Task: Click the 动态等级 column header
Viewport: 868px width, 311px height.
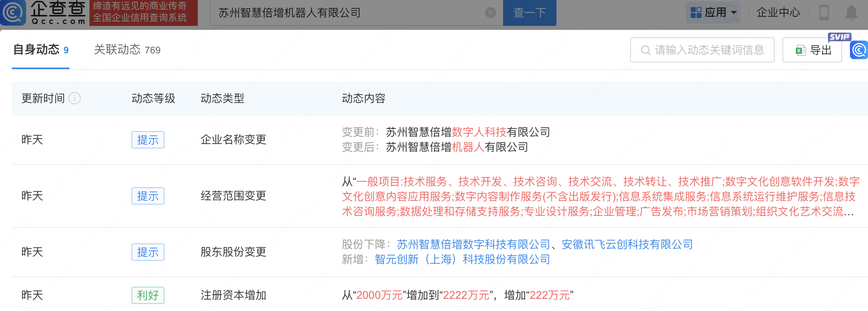Action: pyautogui.click(x=153, y=98)
